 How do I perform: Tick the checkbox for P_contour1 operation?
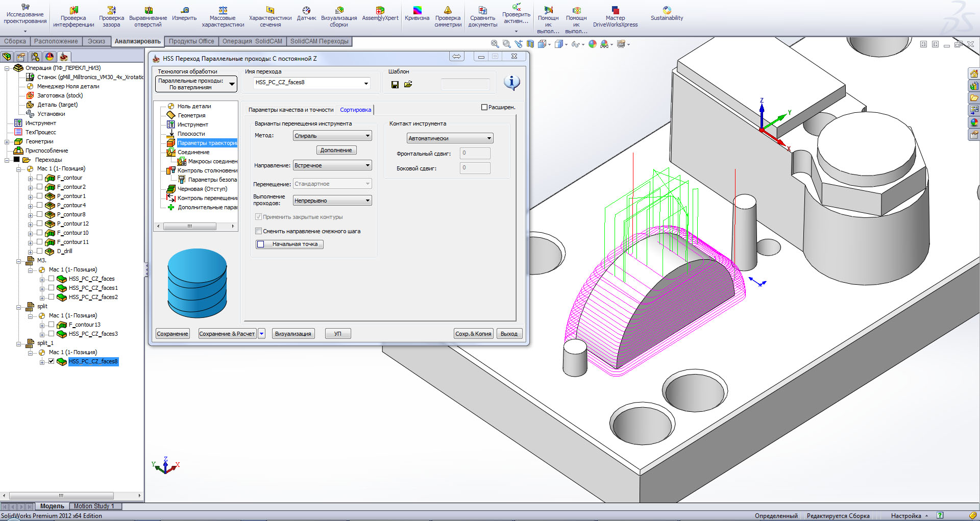[39, 196]
